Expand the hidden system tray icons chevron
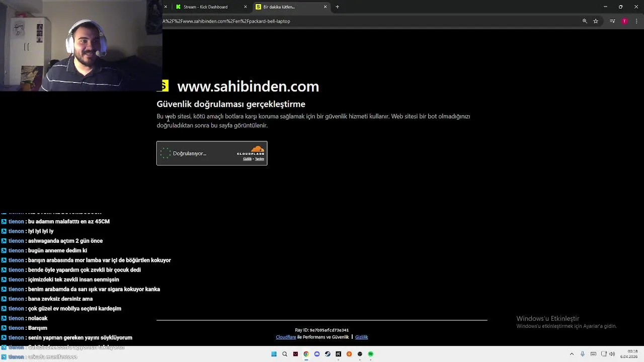 (x=572, y=354)
